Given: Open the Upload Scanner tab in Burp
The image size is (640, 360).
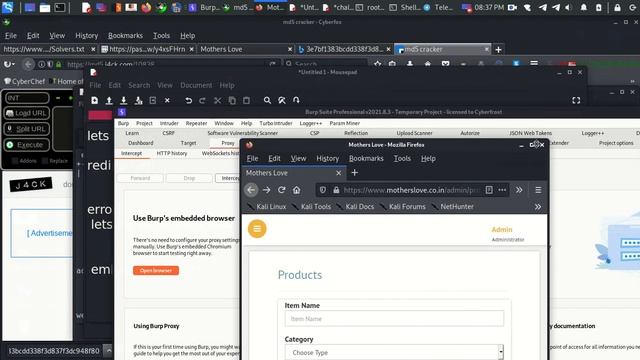Looking at the screenshot, I should pos(414,133).
